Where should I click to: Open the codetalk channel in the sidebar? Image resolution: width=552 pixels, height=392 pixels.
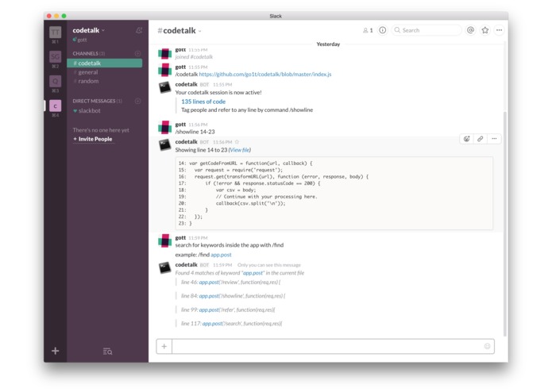tap(105, 63)
